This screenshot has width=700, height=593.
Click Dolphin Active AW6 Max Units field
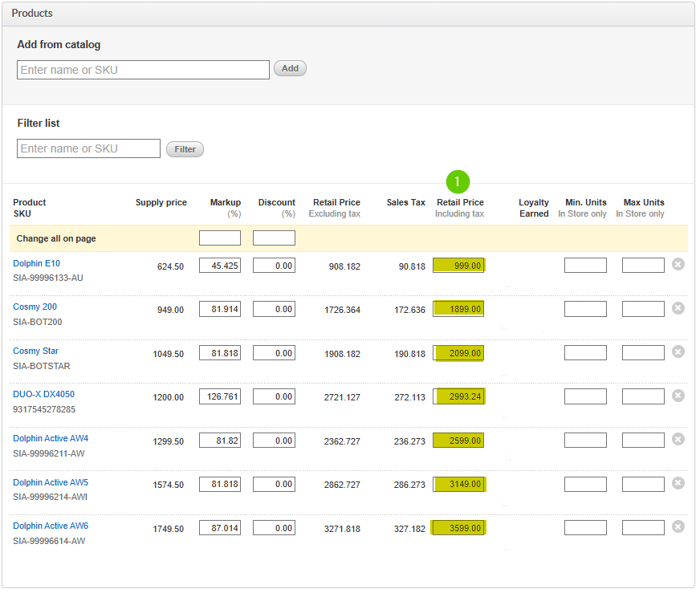[643, 528]
